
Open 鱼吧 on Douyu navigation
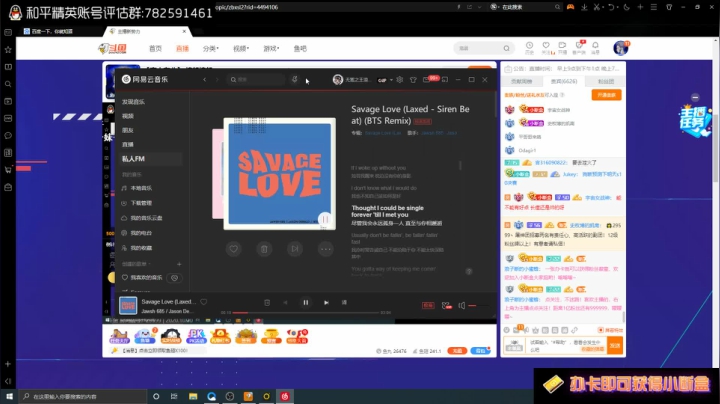(300, 49)
